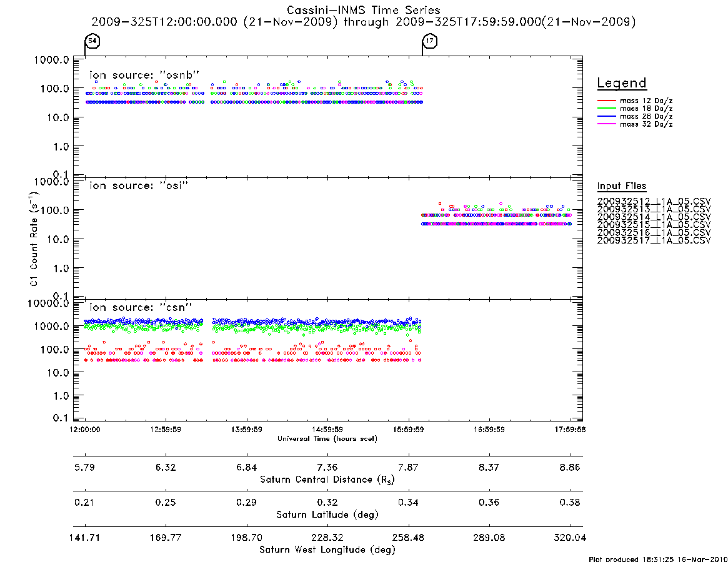Image resolution: width=728 pixels, height=562 pixels.
Task: Click the longitude value 289.08
Action: pos(489,538)
